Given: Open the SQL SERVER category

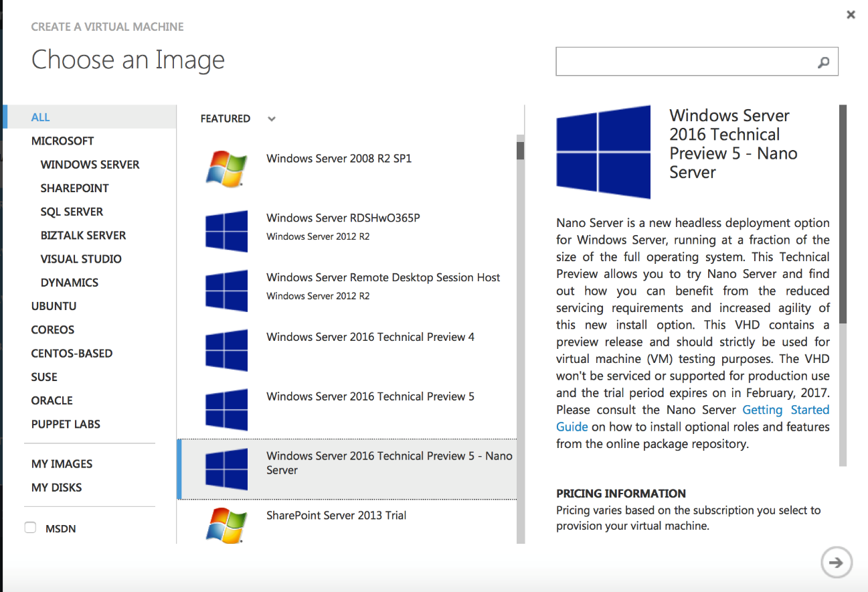Looking at the screenshot, I should [72, 212].
